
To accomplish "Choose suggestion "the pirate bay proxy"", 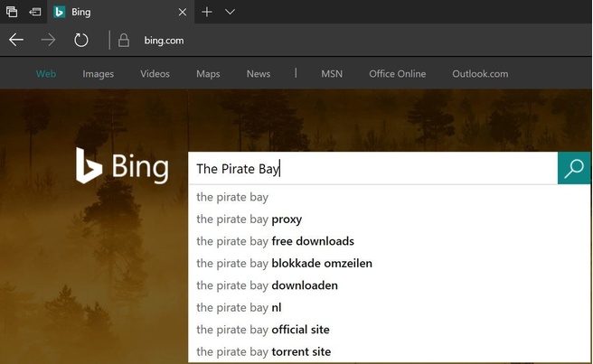I will click(389, 219).
